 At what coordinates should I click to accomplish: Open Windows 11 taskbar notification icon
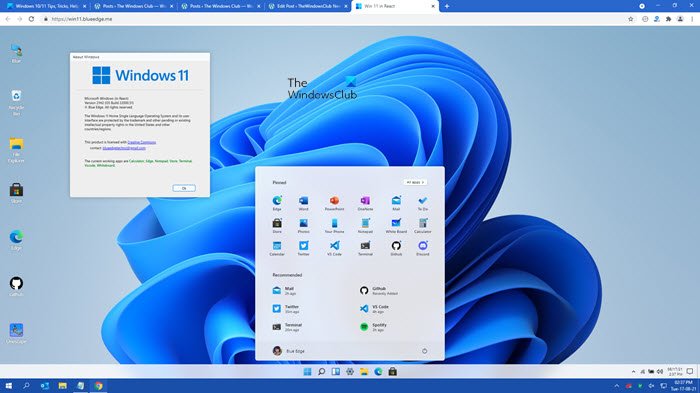point(690,372)
